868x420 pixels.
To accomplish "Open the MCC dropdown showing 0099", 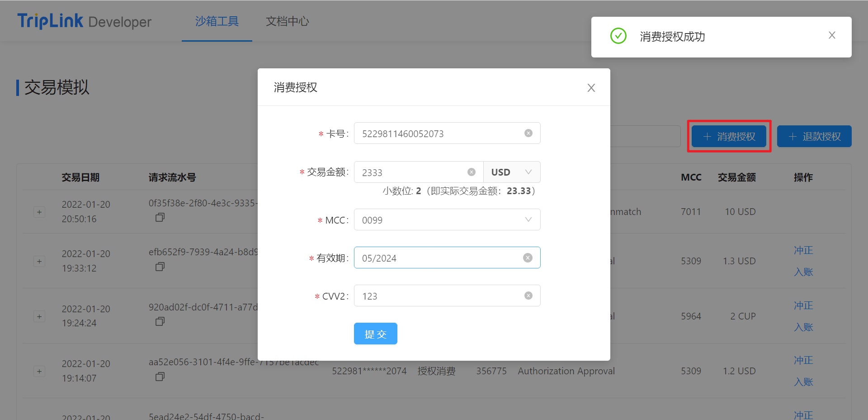I will pos(447,220).
